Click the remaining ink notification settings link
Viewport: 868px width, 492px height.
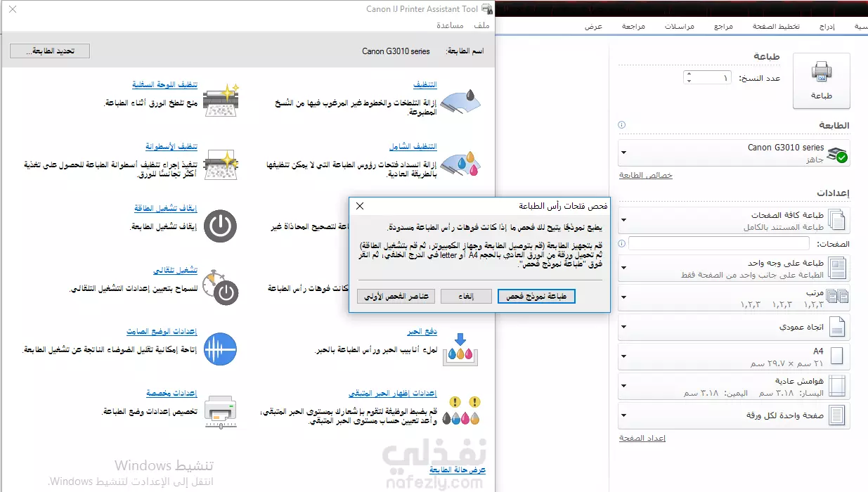(x=393, y=394)
